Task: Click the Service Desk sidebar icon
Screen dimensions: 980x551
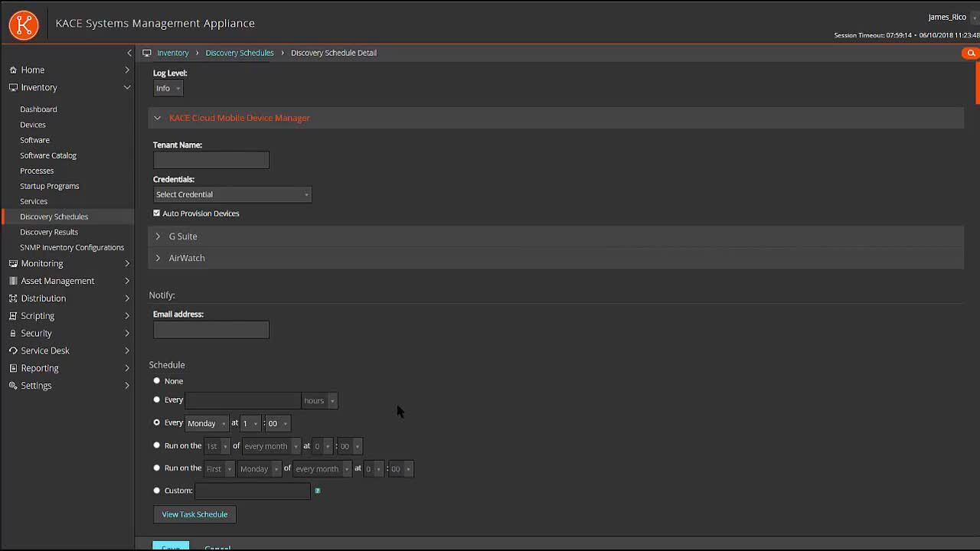Action: pyautogui.click(x=13, y=350)
